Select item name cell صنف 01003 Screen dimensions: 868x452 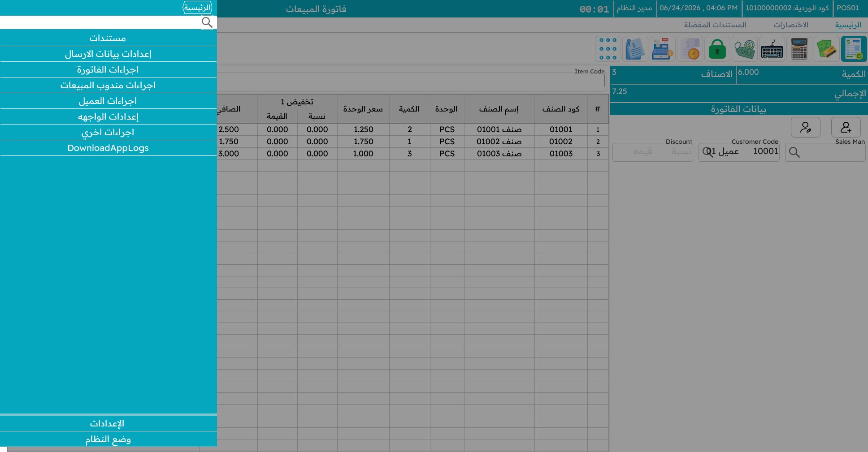point(499,154)
